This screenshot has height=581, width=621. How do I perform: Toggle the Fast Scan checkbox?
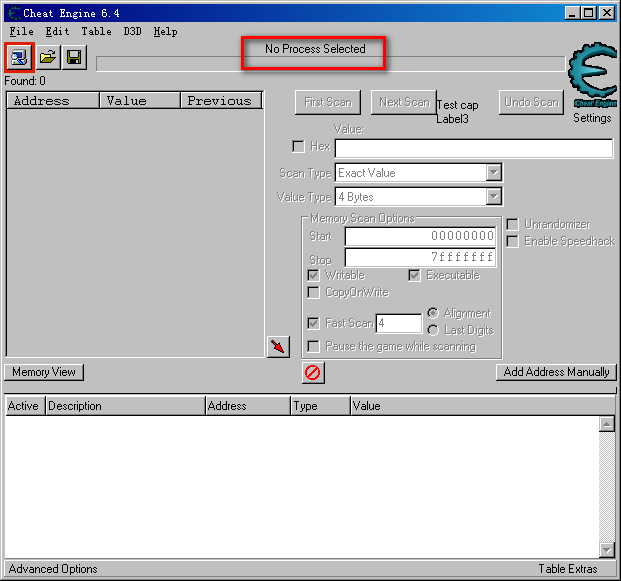[313, 323]
